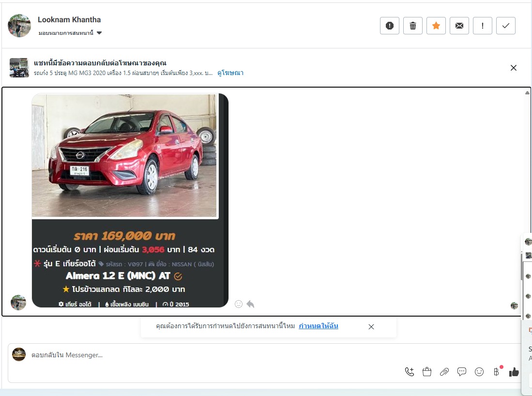532x396 pixels.
Task: Open Looknam Khantha's profile picture
Action: click(x=19, y=26)
